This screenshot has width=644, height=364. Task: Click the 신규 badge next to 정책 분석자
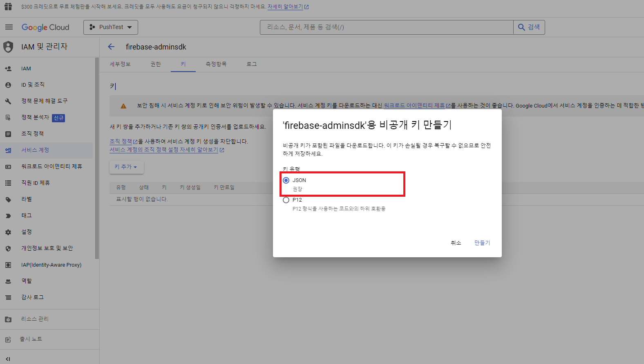pyautogui.click(x=59, y=118)
